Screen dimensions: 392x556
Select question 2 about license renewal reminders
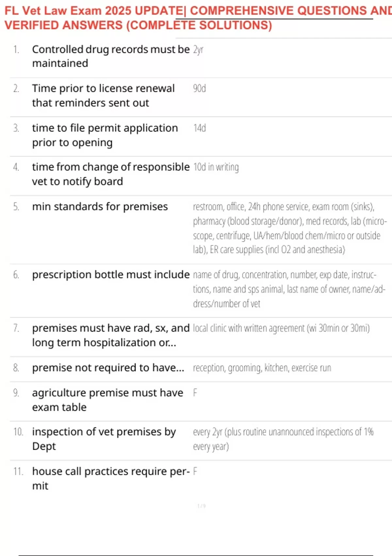tap(103, 96)
